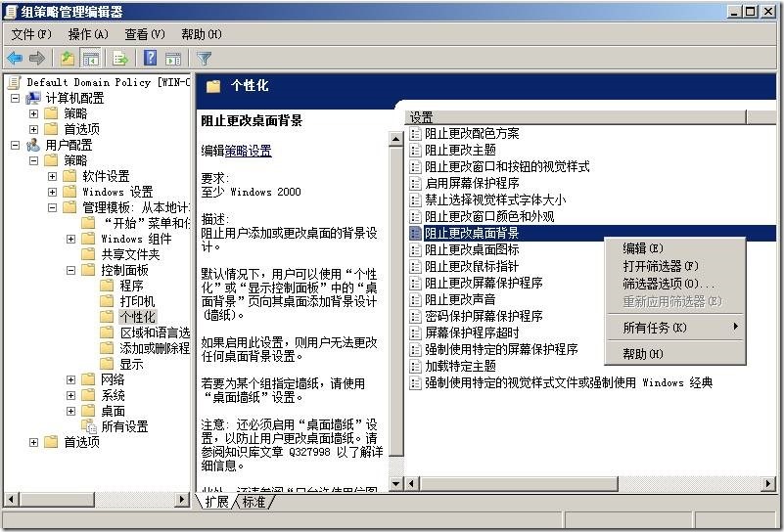This screenshot has width=784, height=532.
Task: Select the 共享文件夹 tree item
Action: [130, 254]
